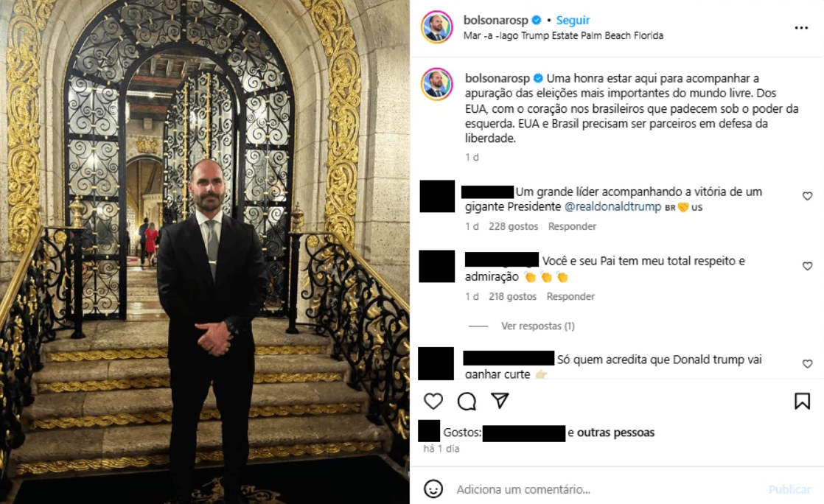Expand 'Ver respostas (1)' replies
Screen dimensions: 824x504
[x=537, y=326]
